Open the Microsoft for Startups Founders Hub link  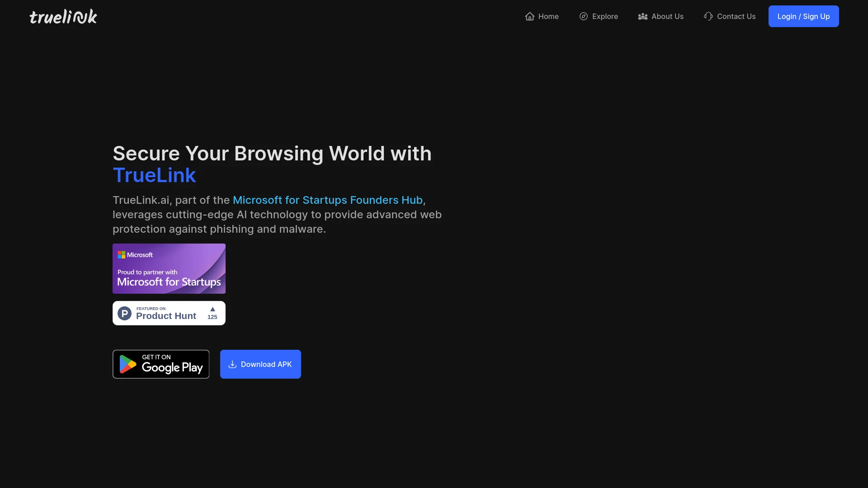(x=327, y=200)
